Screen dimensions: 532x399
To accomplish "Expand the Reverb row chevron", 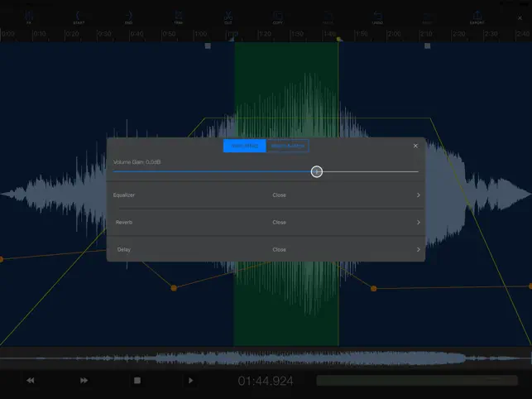I will pyautogui.click(x=419, y=222).
